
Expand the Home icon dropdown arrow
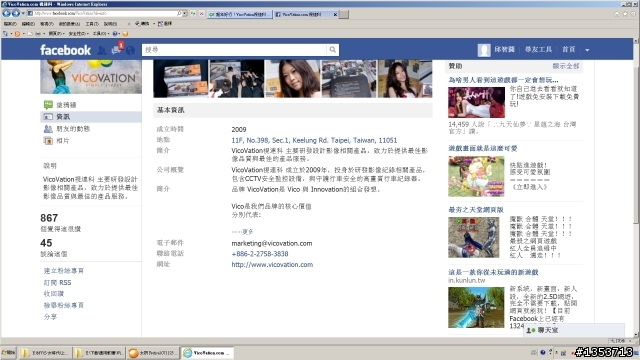tap(11, 33)
